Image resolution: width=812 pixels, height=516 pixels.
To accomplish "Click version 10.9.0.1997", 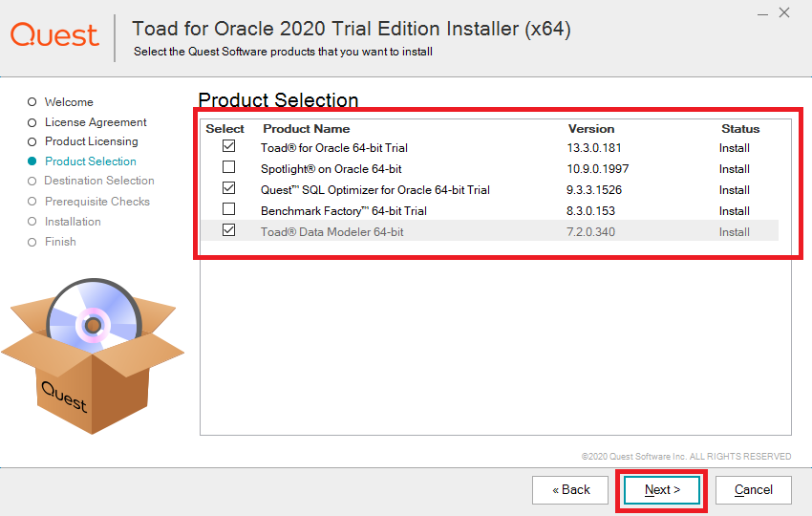I will (598, 169).
